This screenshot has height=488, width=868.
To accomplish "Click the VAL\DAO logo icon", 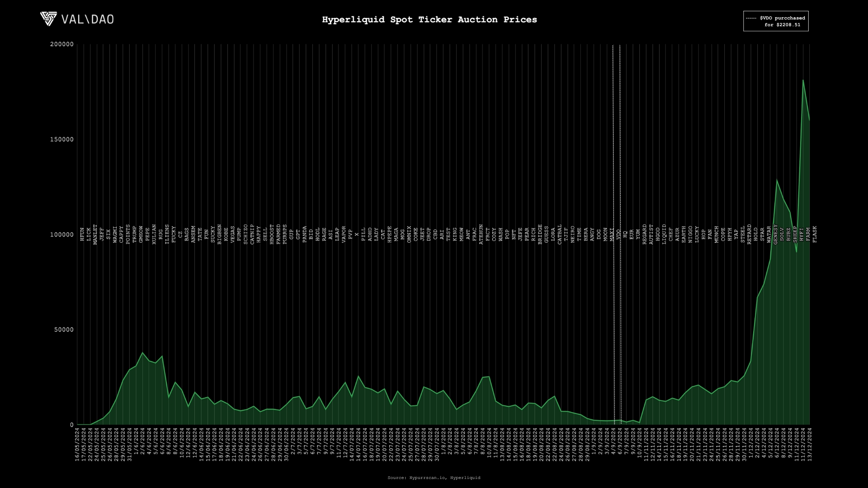I will point(48,19).
